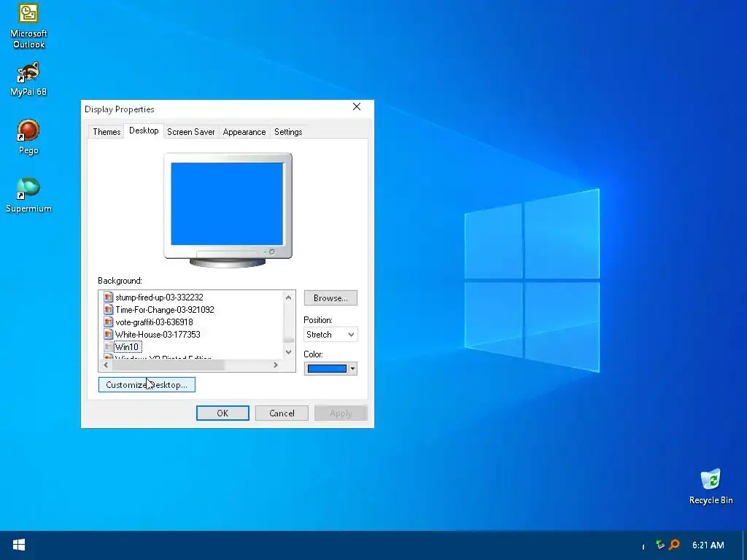Go to the Appearance tab
Image resolution: width=747 pixels, height=560 pixels.
[x=244, y=132]
